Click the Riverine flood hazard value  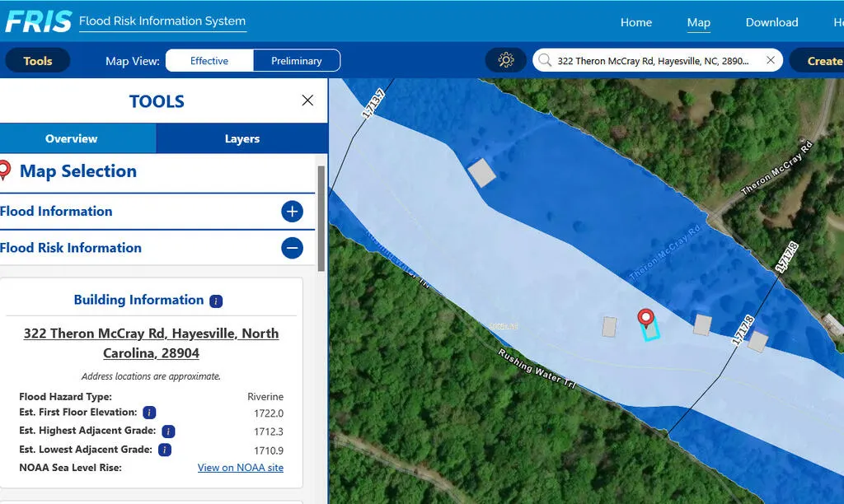265,397
